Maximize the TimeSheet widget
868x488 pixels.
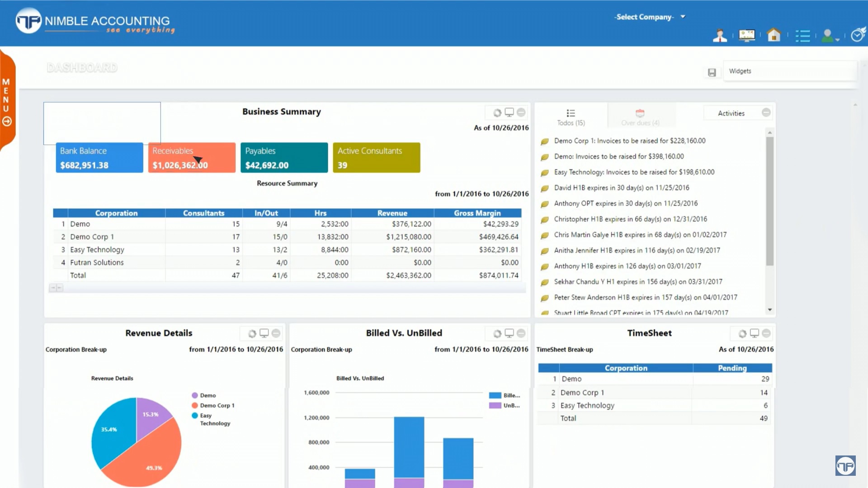click(755, 333)
